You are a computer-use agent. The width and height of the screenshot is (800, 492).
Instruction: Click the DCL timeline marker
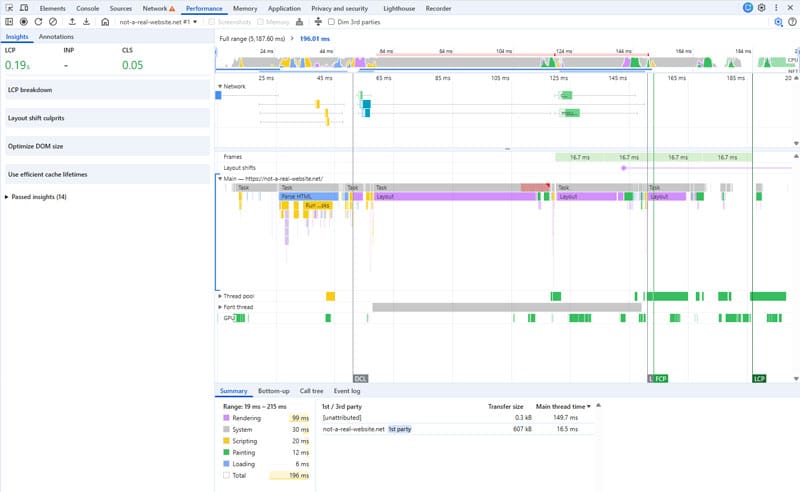coord(360,379)
